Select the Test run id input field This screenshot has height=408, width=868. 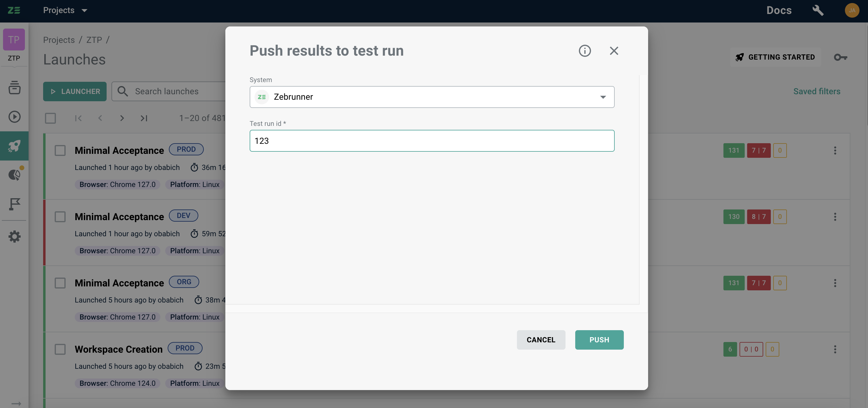[x=432, y=140]
